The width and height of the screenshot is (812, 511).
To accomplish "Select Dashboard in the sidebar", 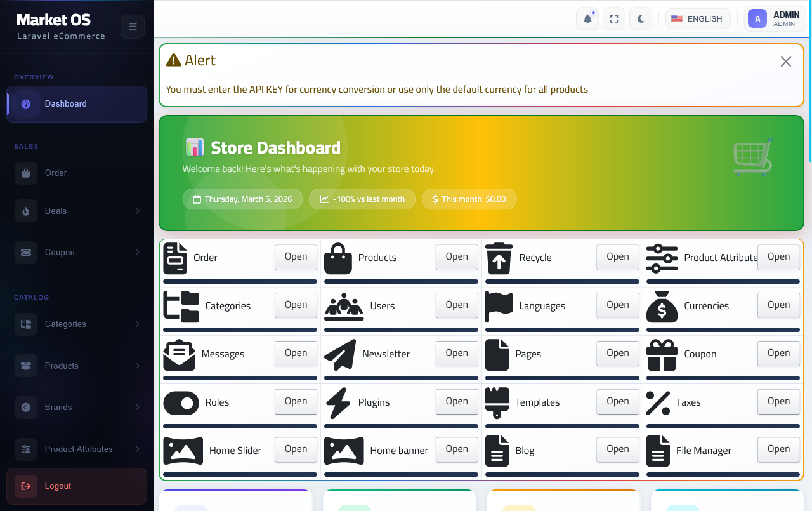I will pos(77,104).
